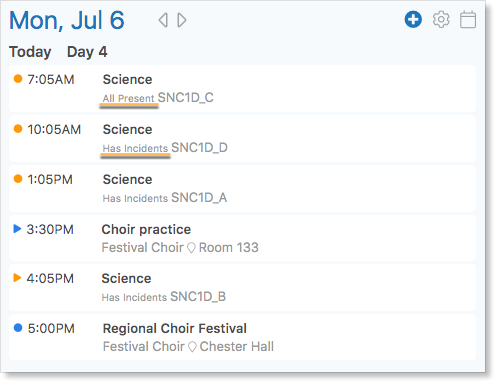Viewport: 496px width, 383px height.
Task: Click location pin icon next to Chester Hall
Action: [192, 347]
